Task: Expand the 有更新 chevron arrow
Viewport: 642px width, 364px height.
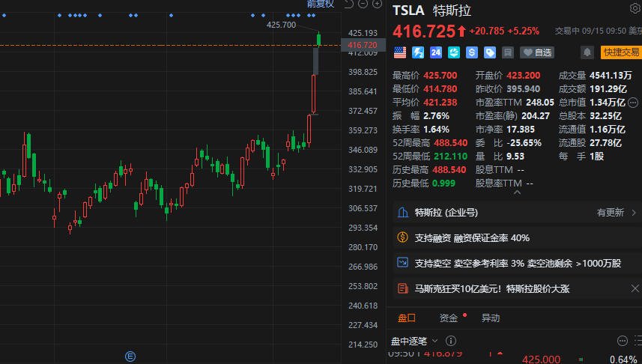Action: 634,213
